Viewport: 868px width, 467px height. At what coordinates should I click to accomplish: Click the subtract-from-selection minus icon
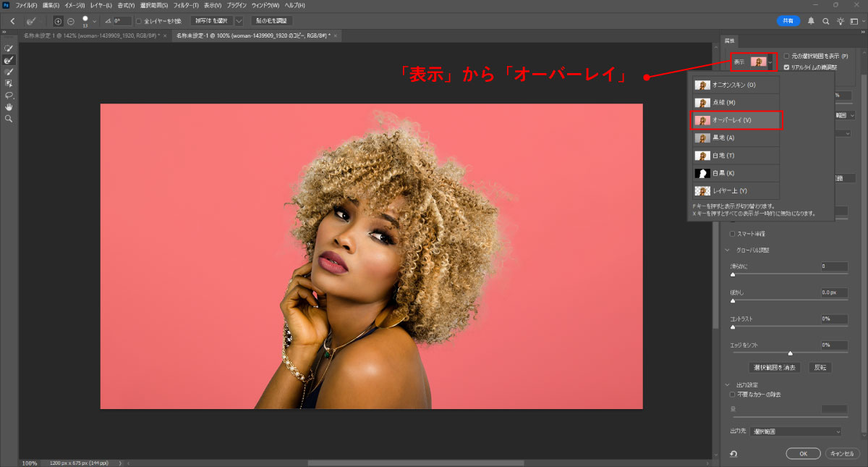coord(71,21)
